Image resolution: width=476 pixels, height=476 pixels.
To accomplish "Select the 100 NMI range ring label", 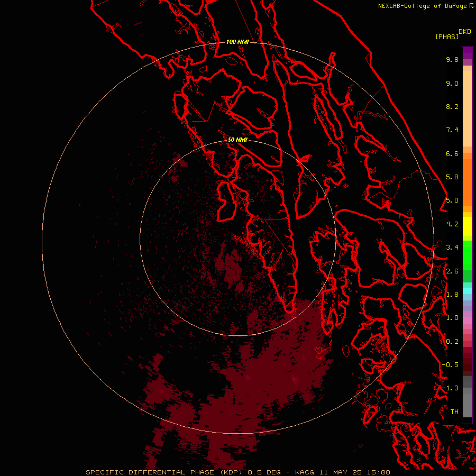I will [237, 42].
